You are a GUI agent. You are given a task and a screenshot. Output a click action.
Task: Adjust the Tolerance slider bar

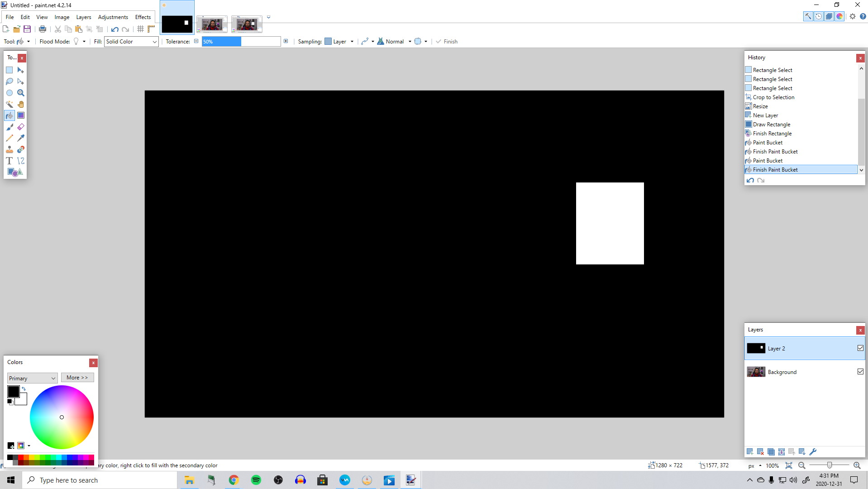(x=241, y=42)
